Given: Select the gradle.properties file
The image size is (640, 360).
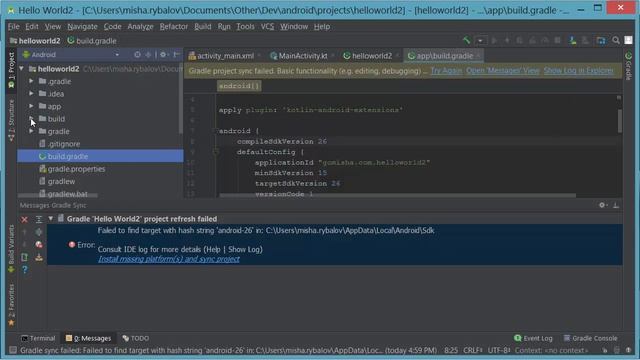Looking at the screenshot, I should (72, 169).
